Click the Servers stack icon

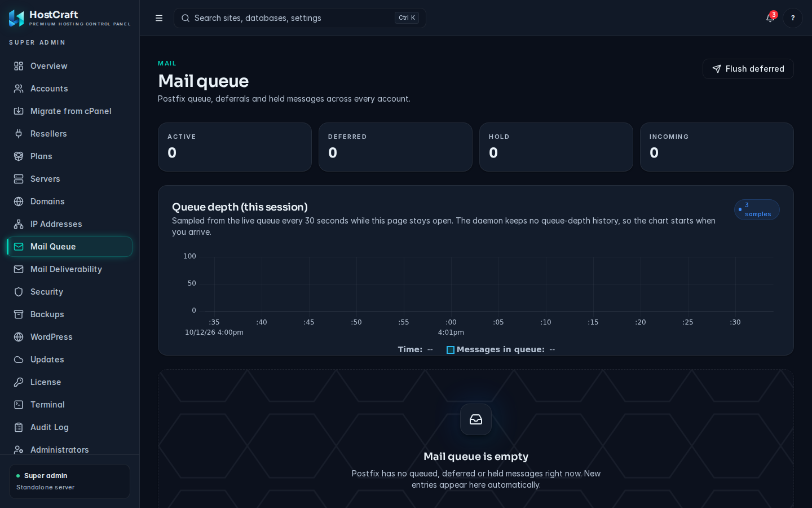pos(19,179)
